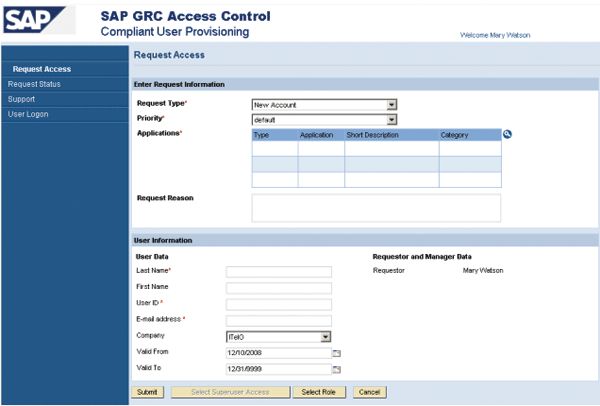This screenshot has width=600, height=406.
Task: Open the Valid To calendar picker icon
Action: [336, 369]
